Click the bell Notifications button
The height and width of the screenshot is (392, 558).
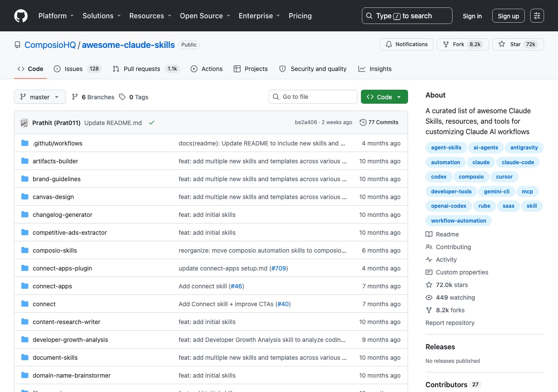(x=406, y=44)
